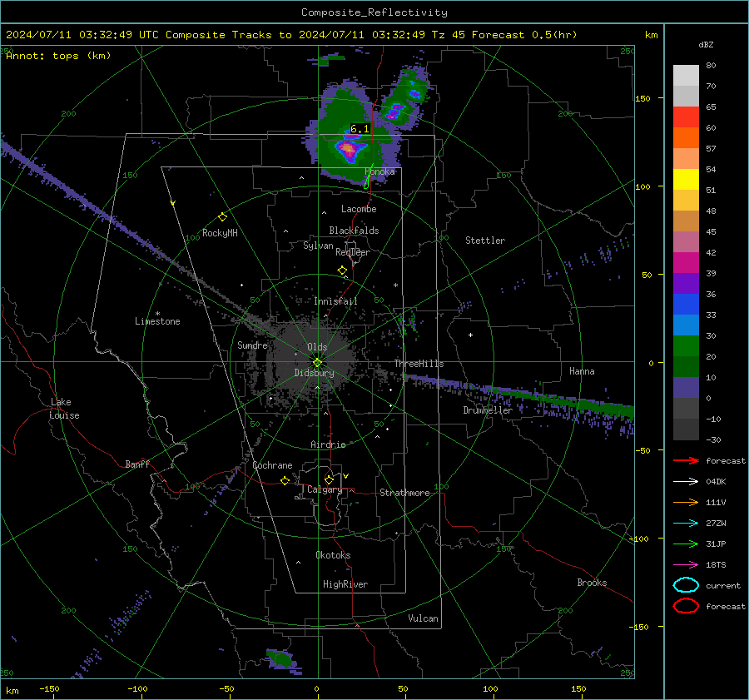Screen dimensions: 749x700
Task: Click the RedDeer city label
Action: pos(353,252)
